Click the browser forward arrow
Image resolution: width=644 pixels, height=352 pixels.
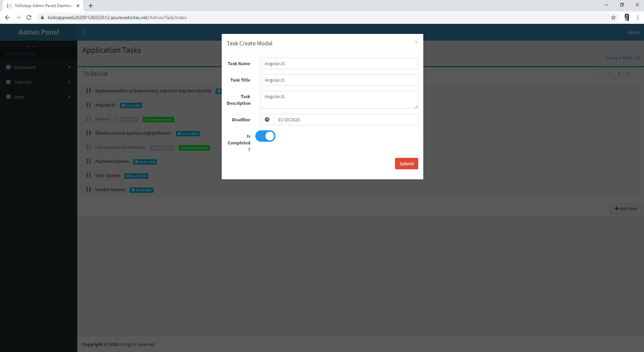coord(18,17)
